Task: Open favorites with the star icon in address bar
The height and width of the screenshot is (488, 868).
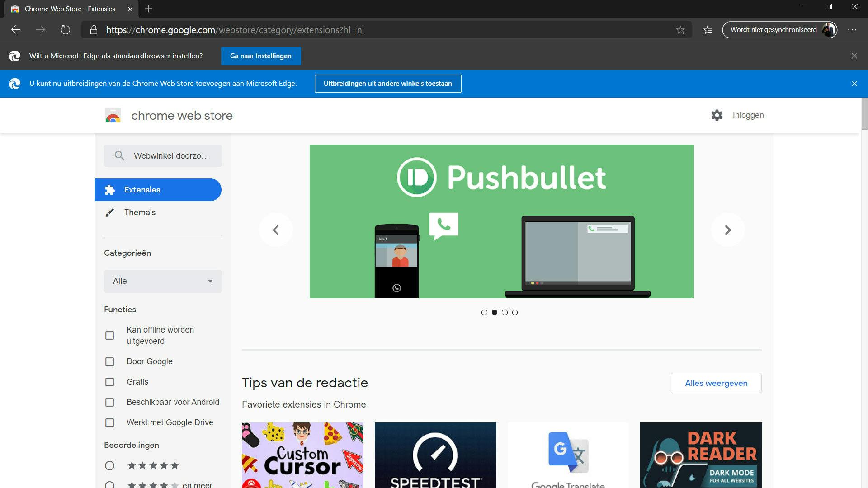Action: pyautogui.click(x=680, y=29)
